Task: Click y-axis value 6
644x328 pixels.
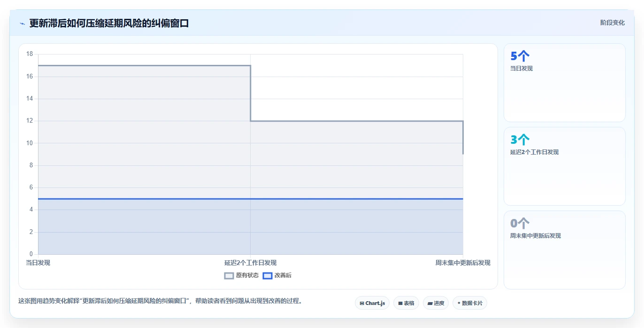Action: tap(31, 187)
